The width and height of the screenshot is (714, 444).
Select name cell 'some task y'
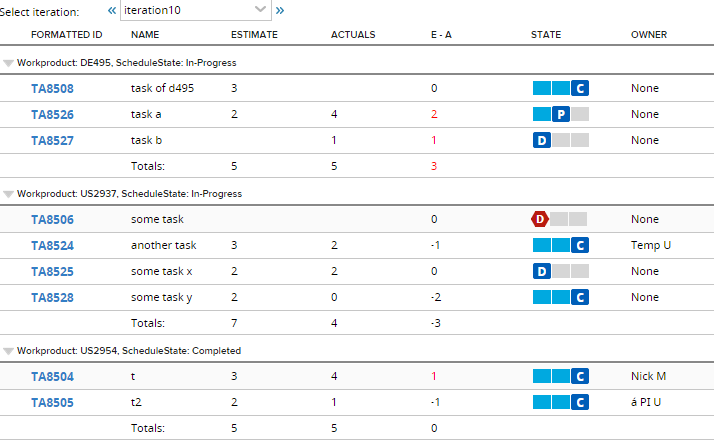pos(162,297)
